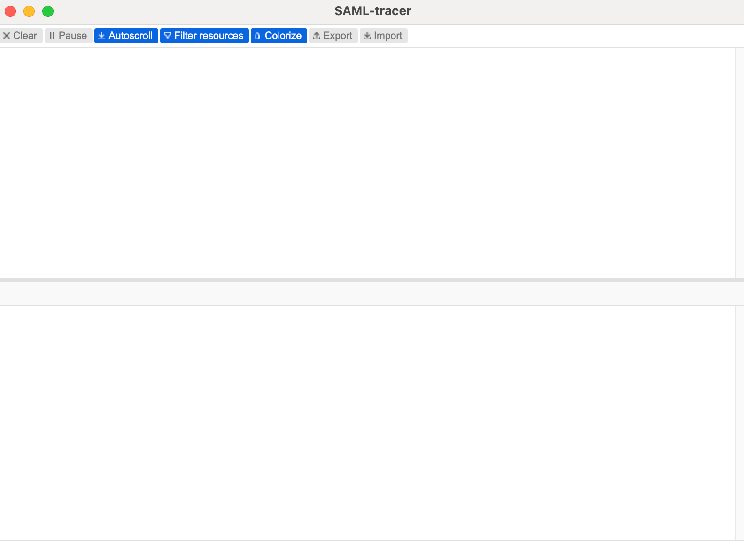Minimize the SAML-tracer window

point(29,11)
